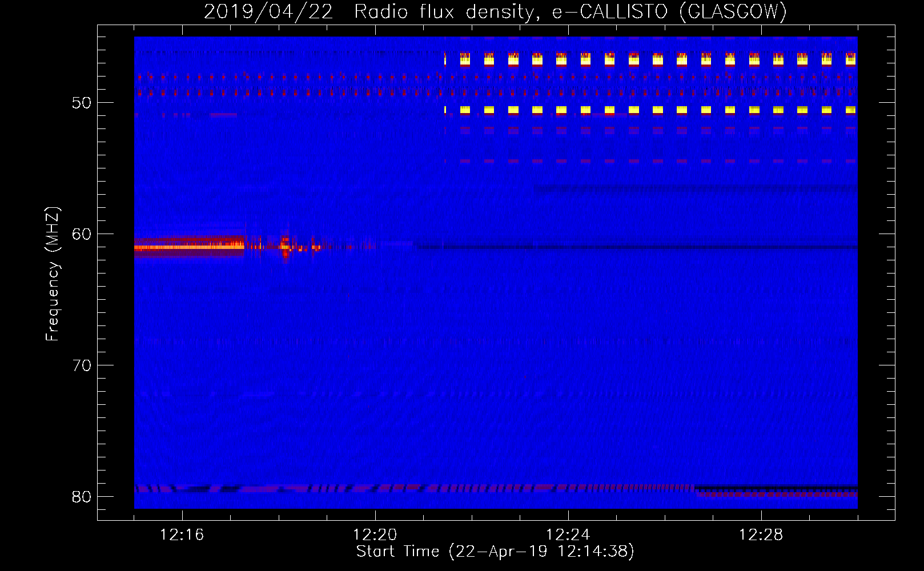Click the '12:20' time tick label

pos(375,535)
